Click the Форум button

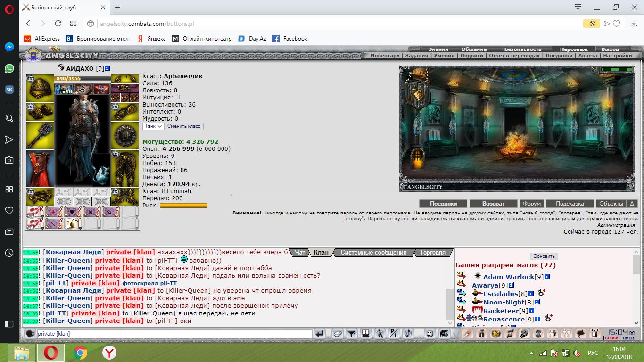532,204
